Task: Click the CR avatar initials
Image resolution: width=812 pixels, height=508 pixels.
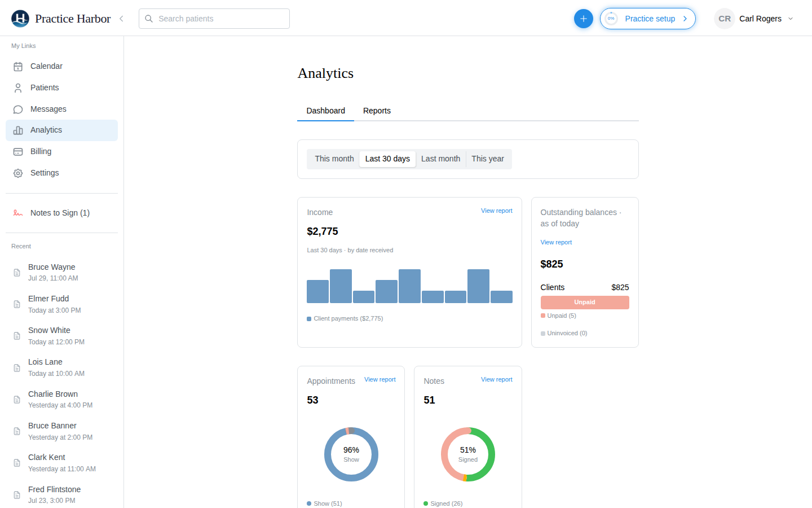Action: click(x=725, y=19)
